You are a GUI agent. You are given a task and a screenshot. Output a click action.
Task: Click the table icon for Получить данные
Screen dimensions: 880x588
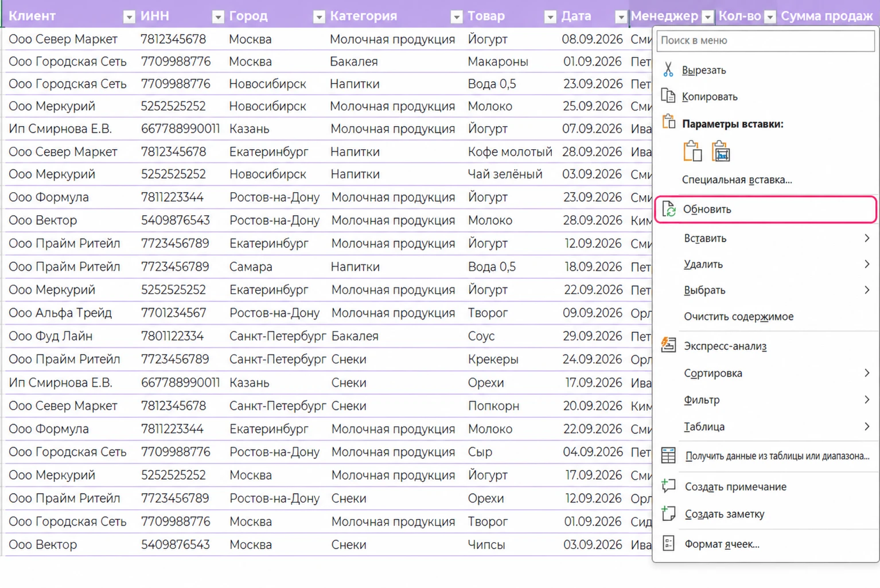click(x=668, y=455)
